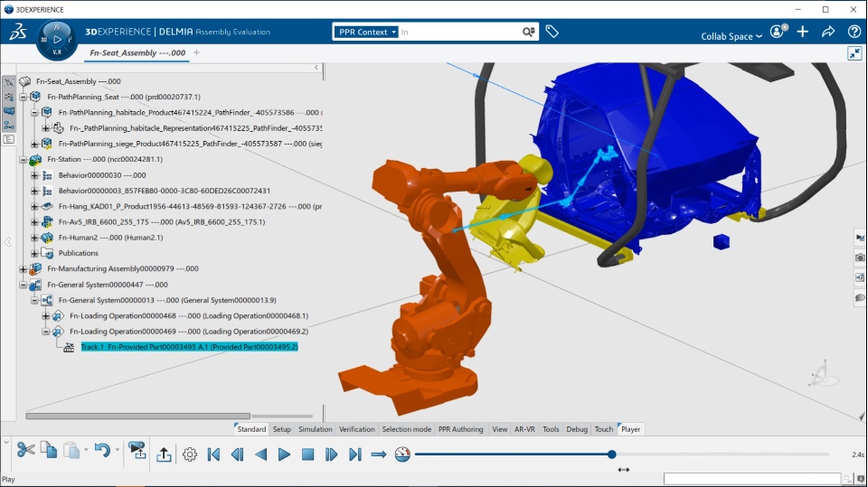Screen dimensions: 868x487
Task: Open the Help question mark icon
Action: 854,32
